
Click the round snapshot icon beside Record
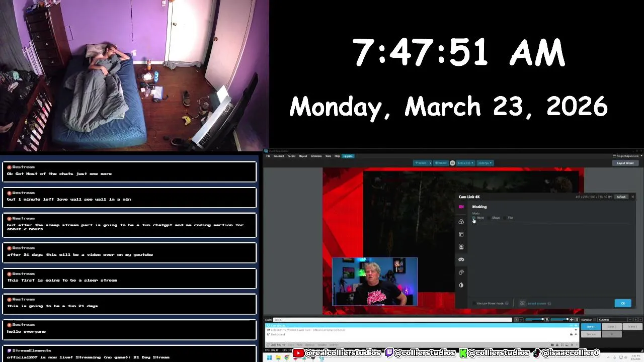coord(452,163)
